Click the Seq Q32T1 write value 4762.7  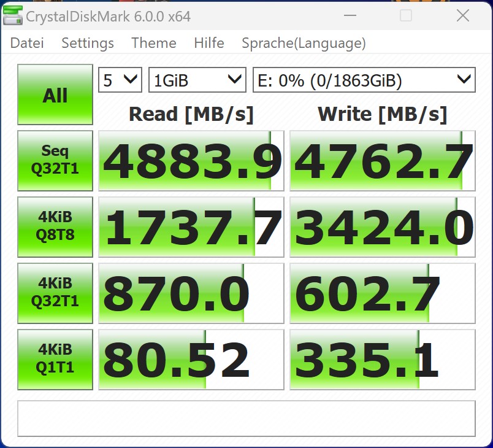(383, 161)
